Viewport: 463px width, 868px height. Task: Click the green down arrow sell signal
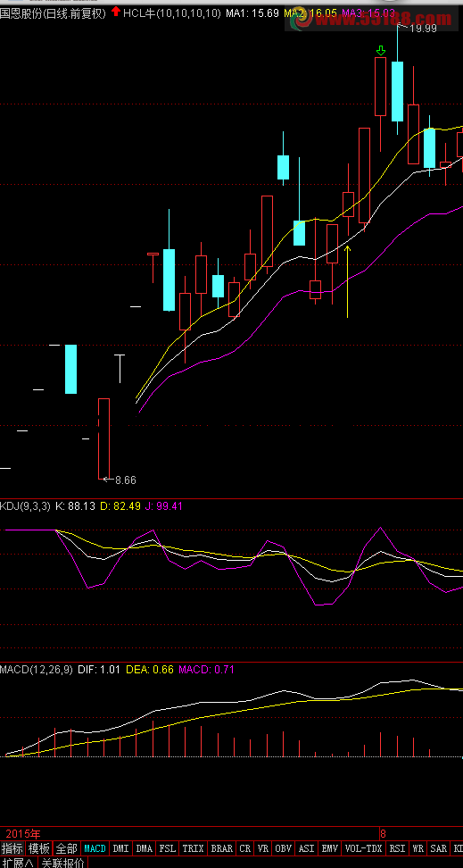(381, 51)
